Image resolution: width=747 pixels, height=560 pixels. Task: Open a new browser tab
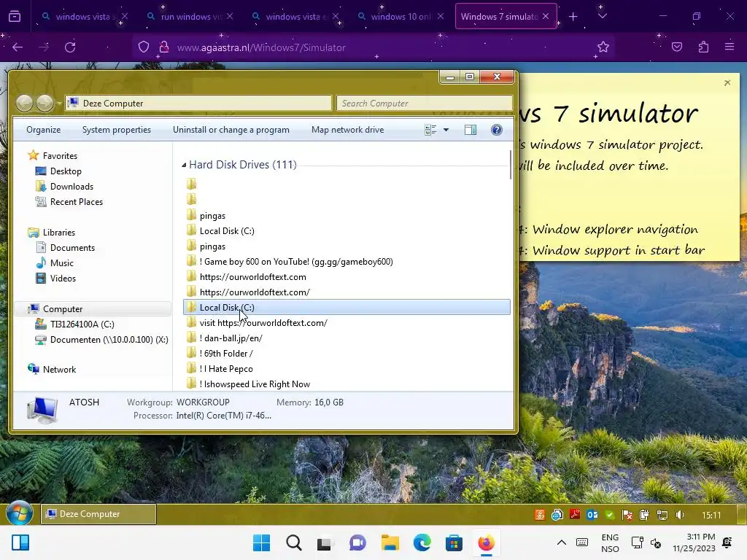573,17
